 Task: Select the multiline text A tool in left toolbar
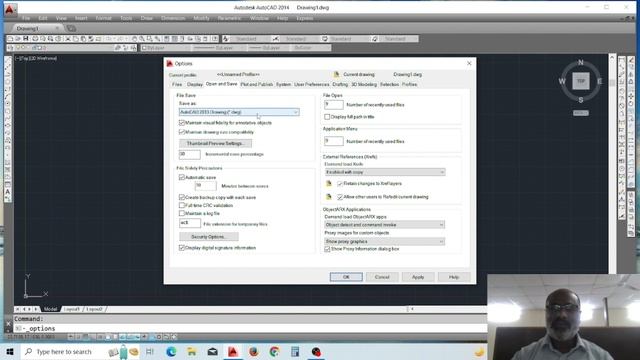(7, 191)
